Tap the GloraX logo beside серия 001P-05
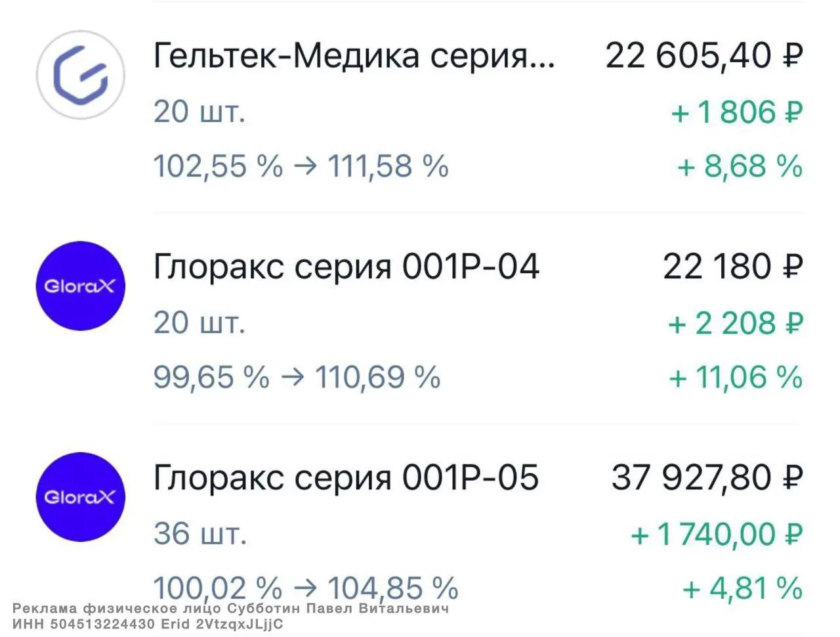Image resolution: width=840 pixels, height=637 pixels. pos(80,496)
